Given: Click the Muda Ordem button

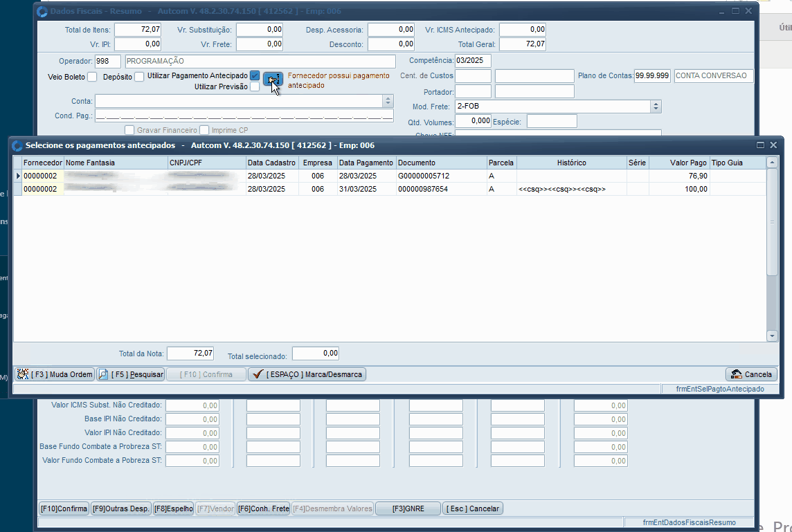Looking at the screenshot, I should (55, 374).
